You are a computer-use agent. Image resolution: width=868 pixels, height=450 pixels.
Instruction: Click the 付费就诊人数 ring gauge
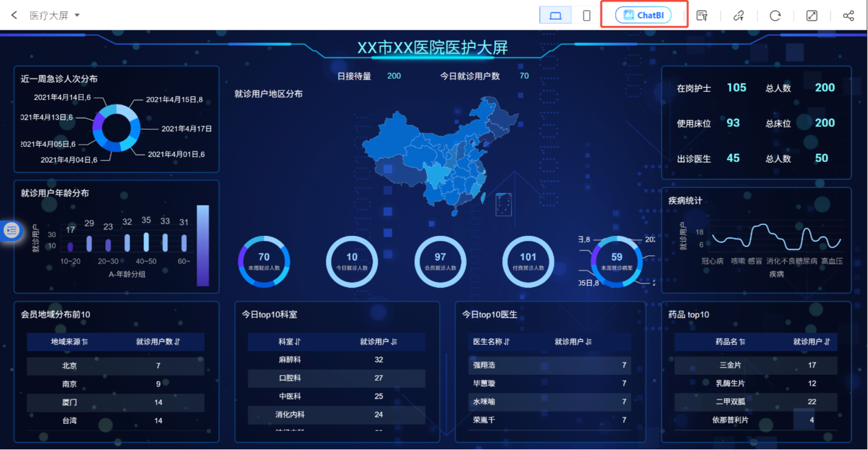point(528,261)
